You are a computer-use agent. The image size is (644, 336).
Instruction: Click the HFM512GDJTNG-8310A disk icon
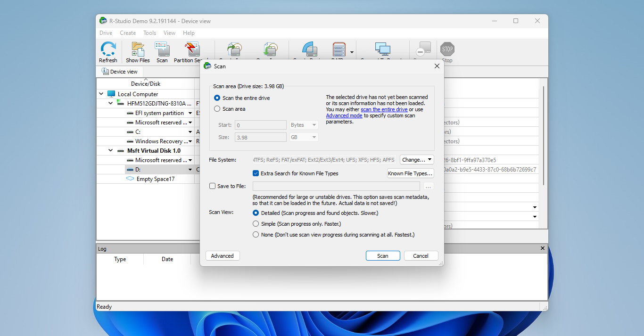[x=121, y=103]
